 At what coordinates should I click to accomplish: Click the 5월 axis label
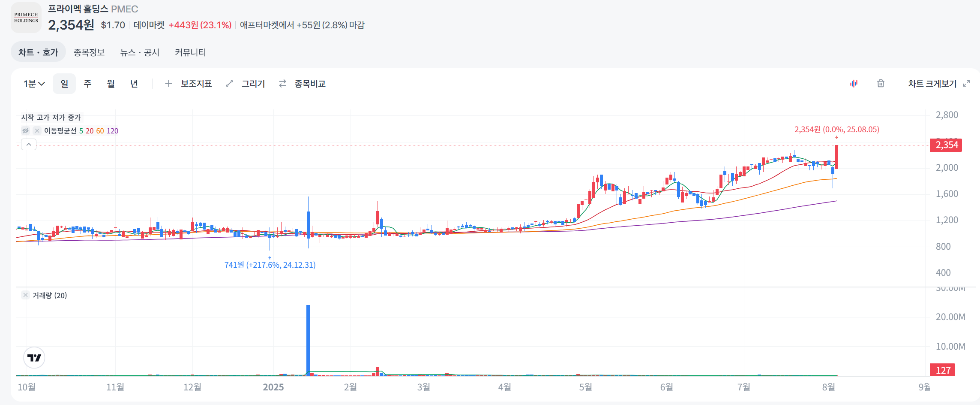pos(586,387)
